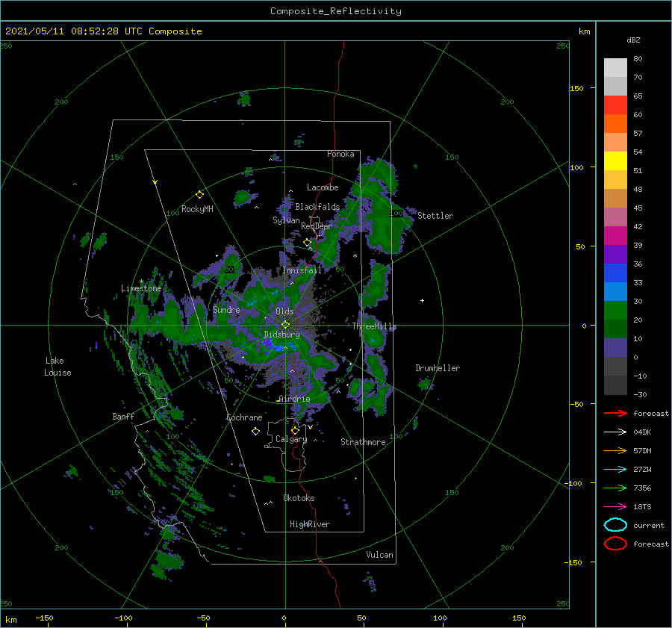This screenshot has height=628, width=672.
Task: Click the Calgary city label
Action: [291, 439]
